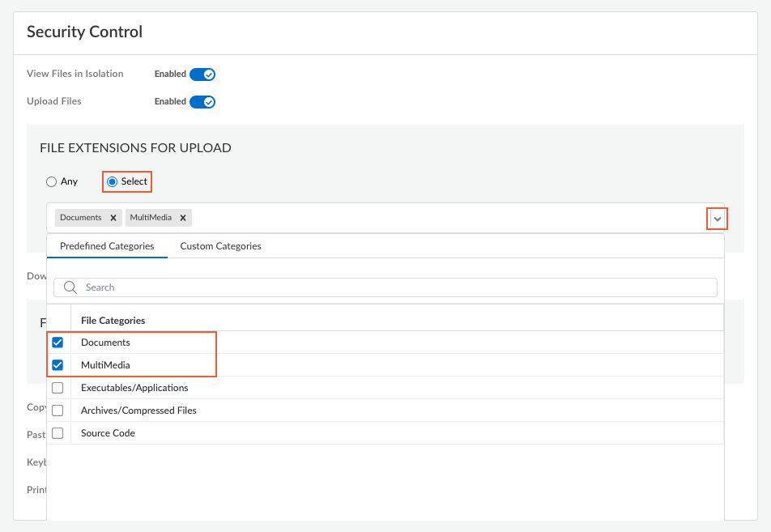Pick the Select radio button
The height and width of the screenshot is (532, 771).
coord(113,182)
